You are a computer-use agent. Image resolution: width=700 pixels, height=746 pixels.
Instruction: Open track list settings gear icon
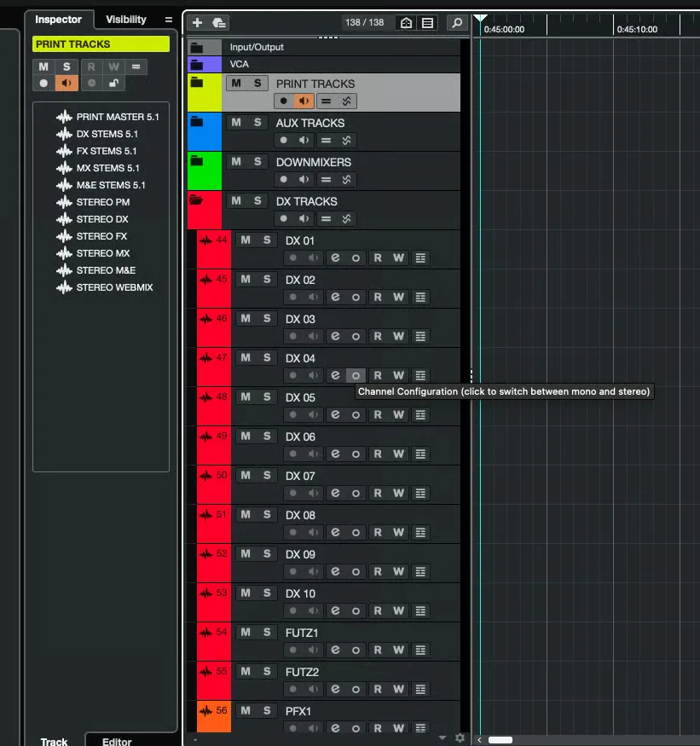click(x=460, y=737)
